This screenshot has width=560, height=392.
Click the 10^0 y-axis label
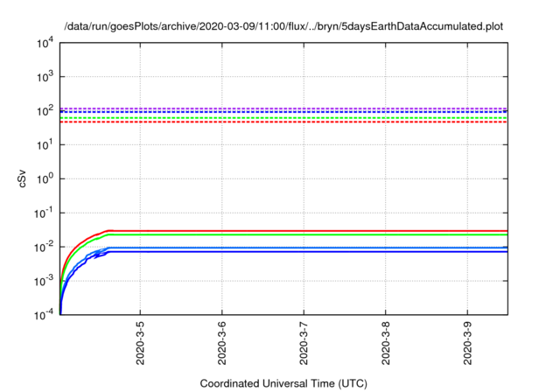(45, 178)
